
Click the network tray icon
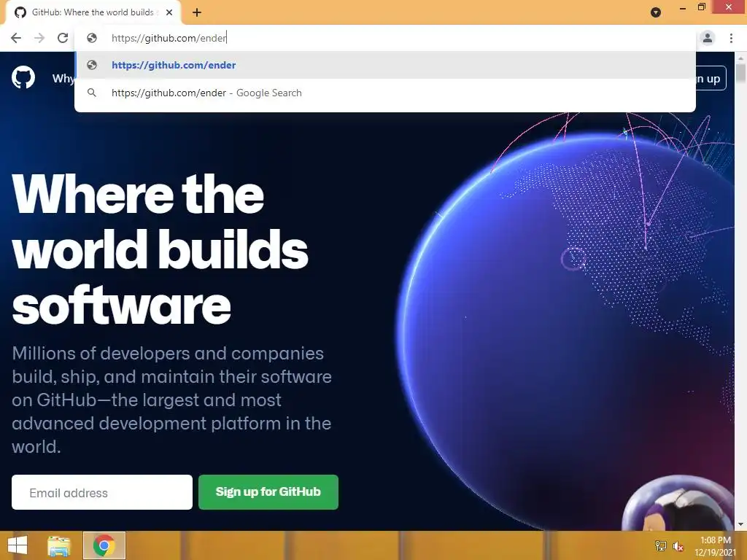(x=661, y=545)
